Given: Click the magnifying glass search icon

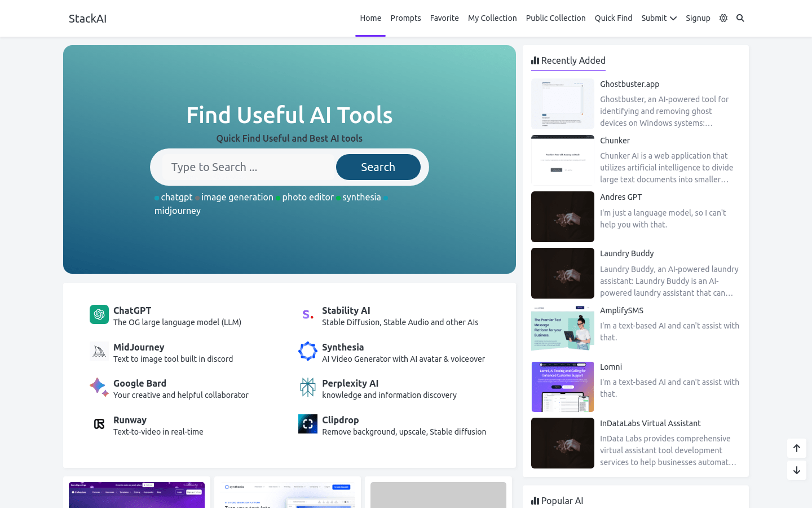Looking at the screenshot, I should click(x=740, y=18).
